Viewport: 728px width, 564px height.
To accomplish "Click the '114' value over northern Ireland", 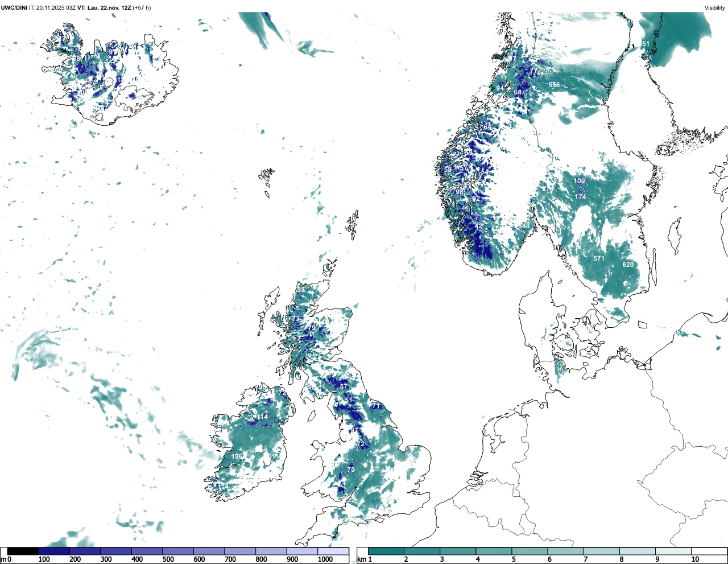I will [x=262, y=417].
